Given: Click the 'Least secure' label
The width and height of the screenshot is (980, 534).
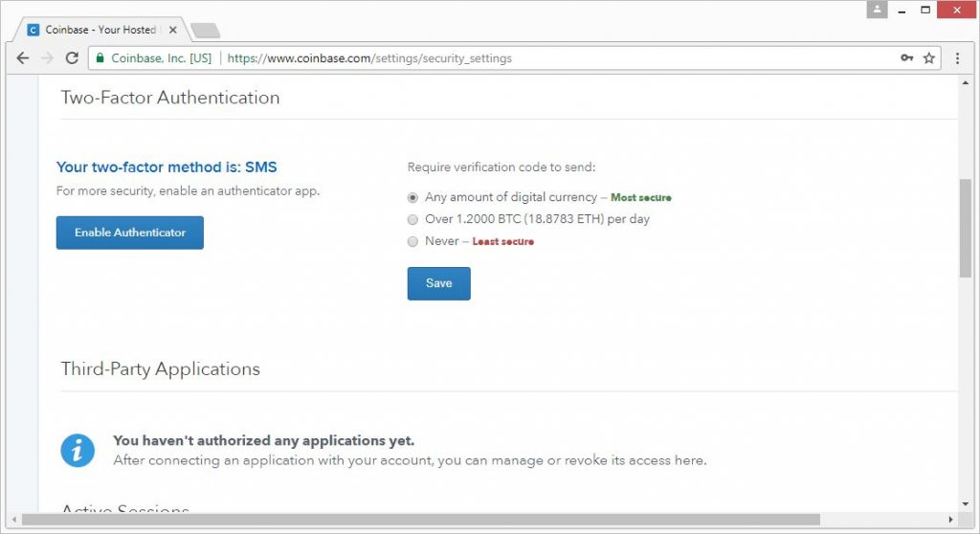Looking at the screenshot, I should point(503,241).
